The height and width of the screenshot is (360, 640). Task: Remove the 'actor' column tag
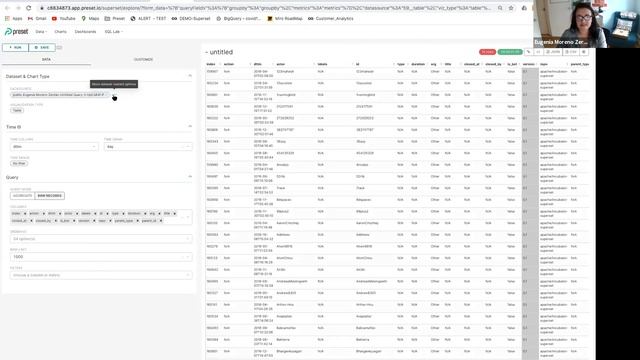pos(77,213)
